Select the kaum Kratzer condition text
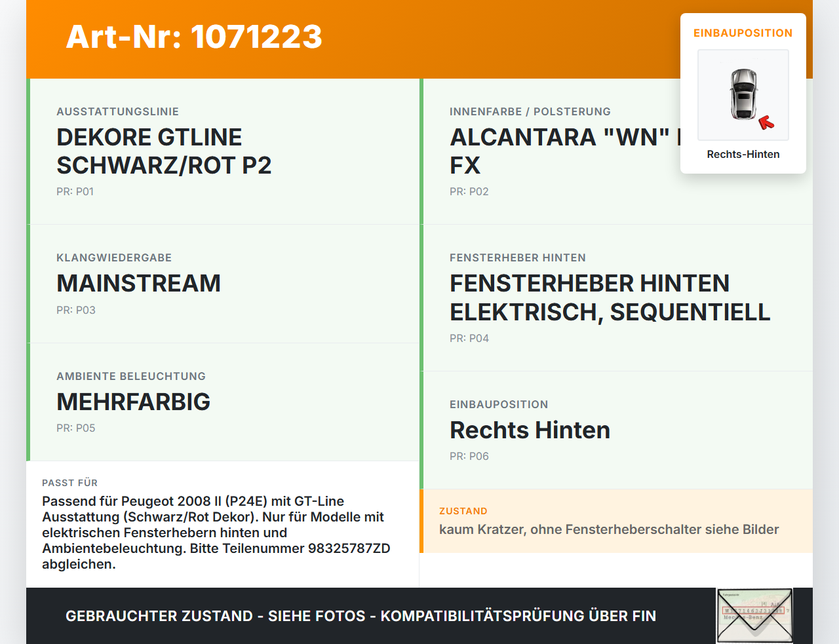The width and height of the screenshot is (839, 644). (609, 529)
